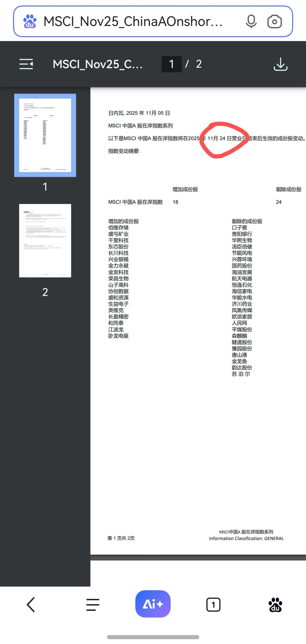Click the removed stock 苏 泊 尔
Screen dimensions: 306x644
(x=241, y=374)
